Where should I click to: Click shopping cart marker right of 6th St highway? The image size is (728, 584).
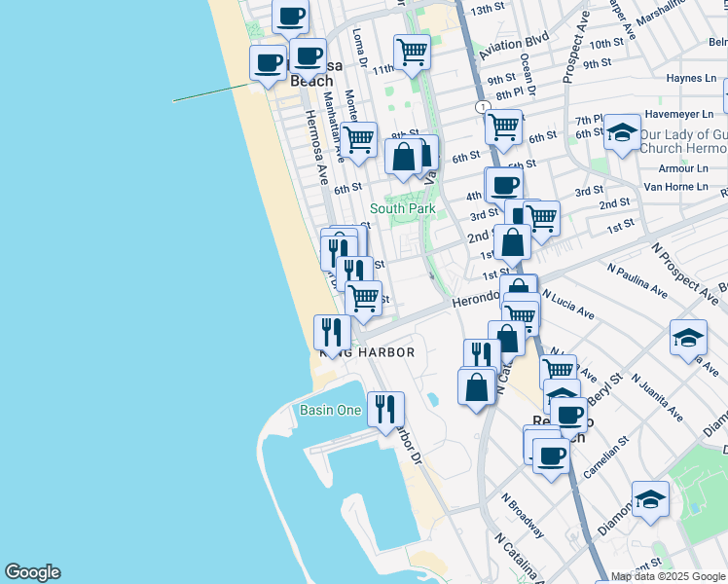pyautogui.click(x=503, y=127)
